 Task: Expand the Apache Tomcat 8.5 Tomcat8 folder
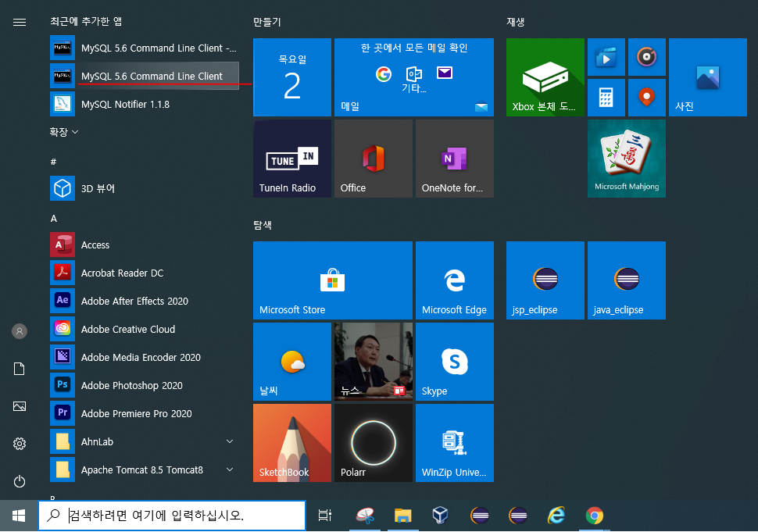[x=144, y=470]
